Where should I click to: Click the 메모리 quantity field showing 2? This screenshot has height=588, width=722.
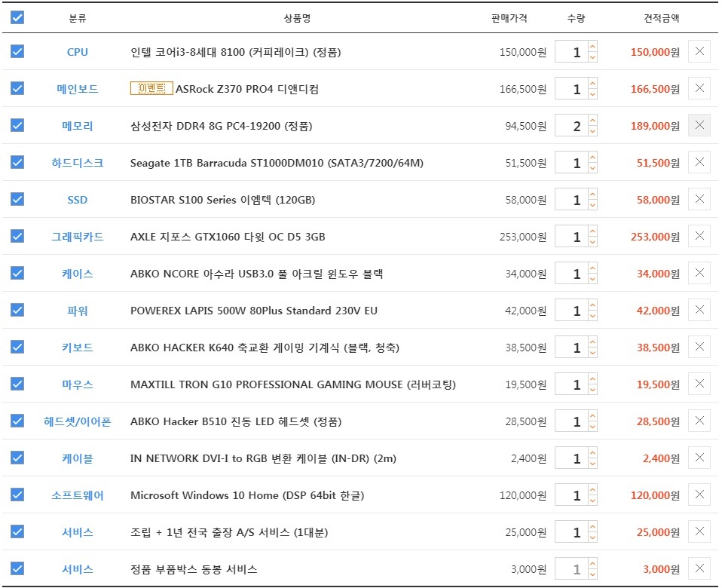click(x=571, y=125)
